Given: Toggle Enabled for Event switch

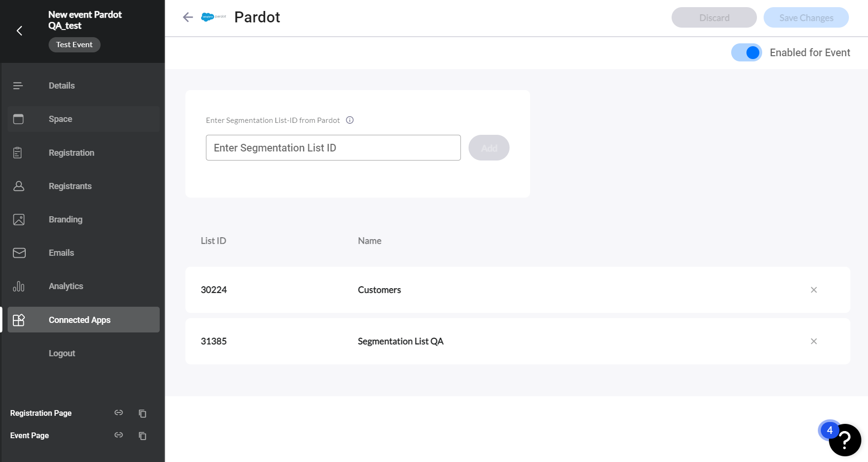Looking at the screenshot, I should coord(746,53).
